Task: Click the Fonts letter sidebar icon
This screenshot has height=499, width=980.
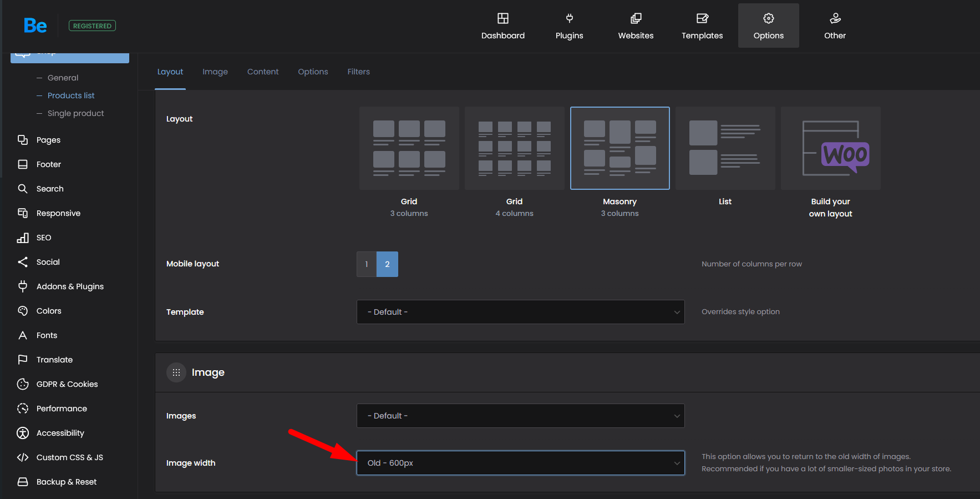Action: click(23, 335)
